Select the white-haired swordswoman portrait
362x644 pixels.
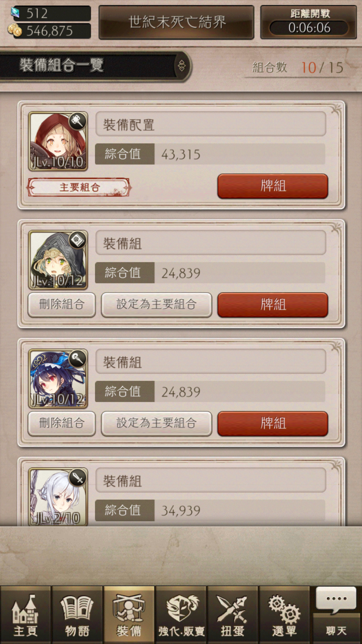(58, 497)
